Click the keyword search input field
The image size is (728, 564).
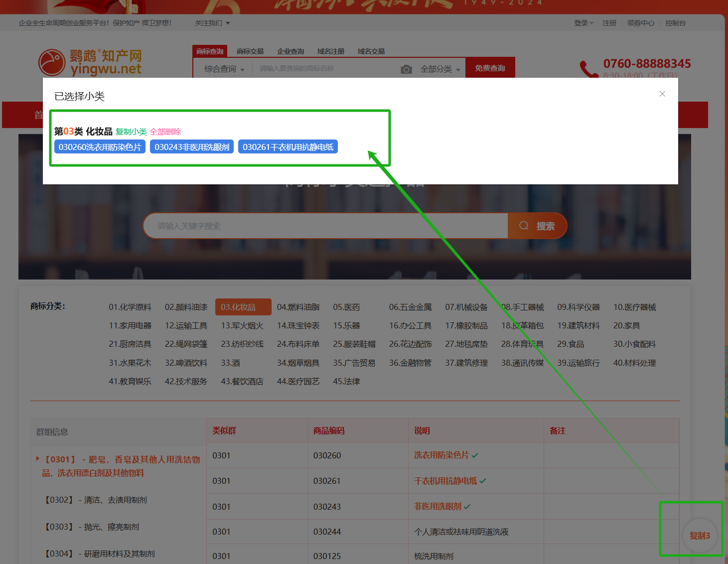click(325, 226)
